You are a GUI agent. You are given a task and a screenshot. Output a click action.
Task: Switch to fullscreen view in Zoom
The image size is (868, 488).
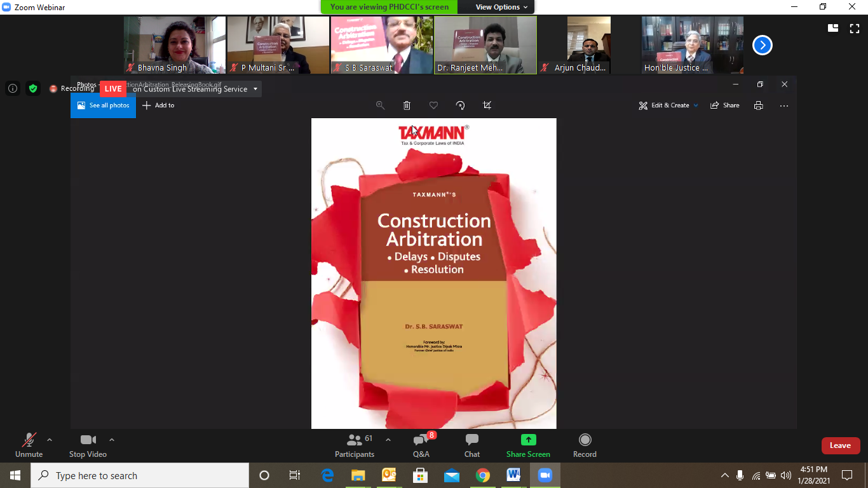[855, 28]
